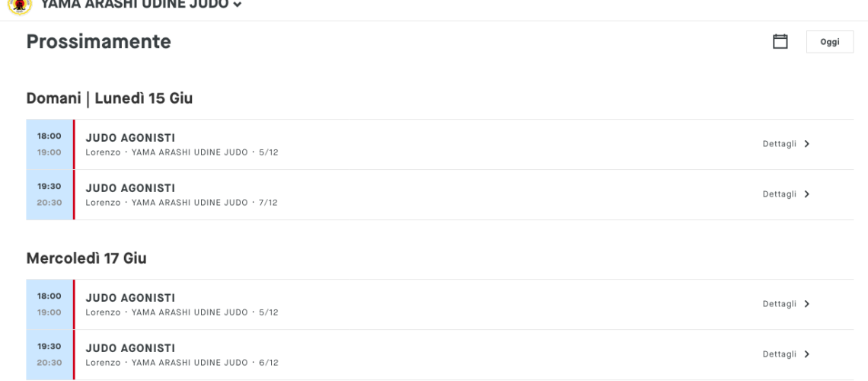868x381 pixels.
Task: Select Monday JUDO AGONISTI 5/12 class title
Action: tap(131, 138)
